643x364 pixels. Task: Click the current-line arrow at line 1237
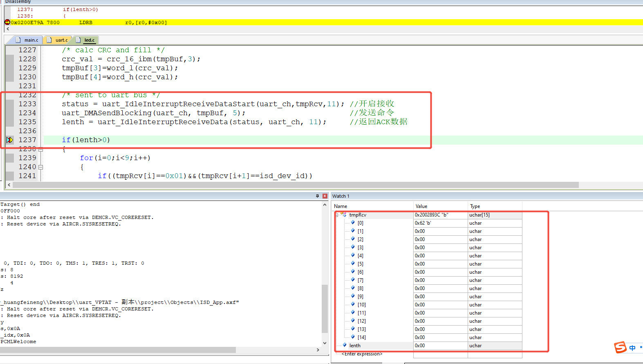point(10,140)
